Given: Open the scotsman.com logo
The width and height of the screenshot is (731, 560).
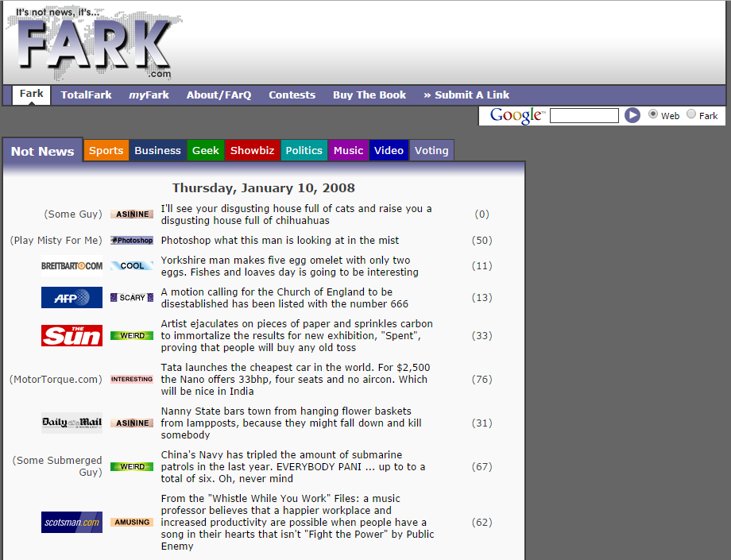Looking at the screenshot, I should [72, 522].
